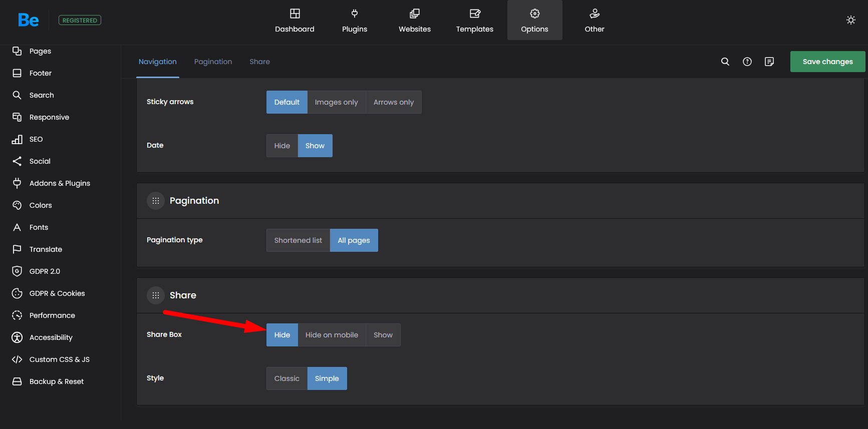
Task: Open the help question mark icon
Action: 747,62
